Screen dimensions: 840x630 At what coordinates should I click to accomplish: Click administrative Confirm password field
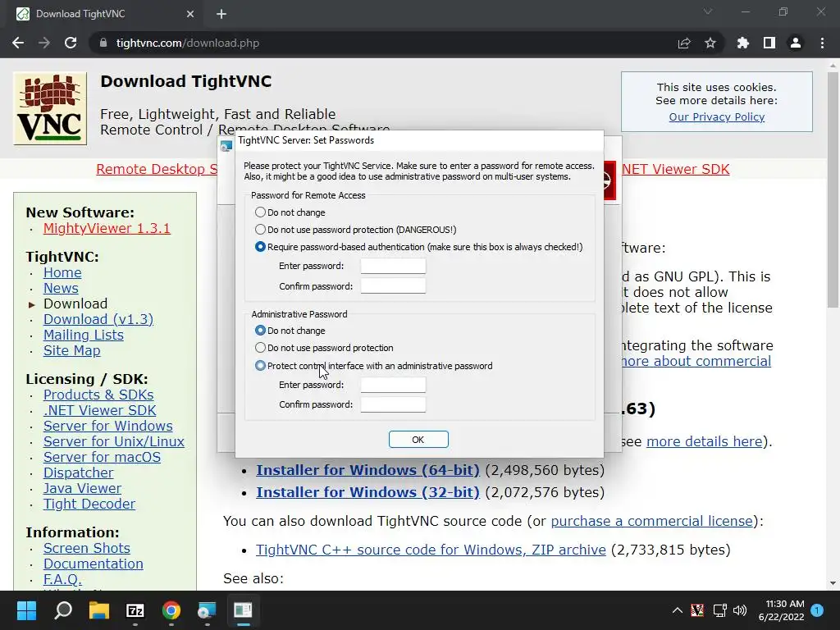[x=393, y=404]
